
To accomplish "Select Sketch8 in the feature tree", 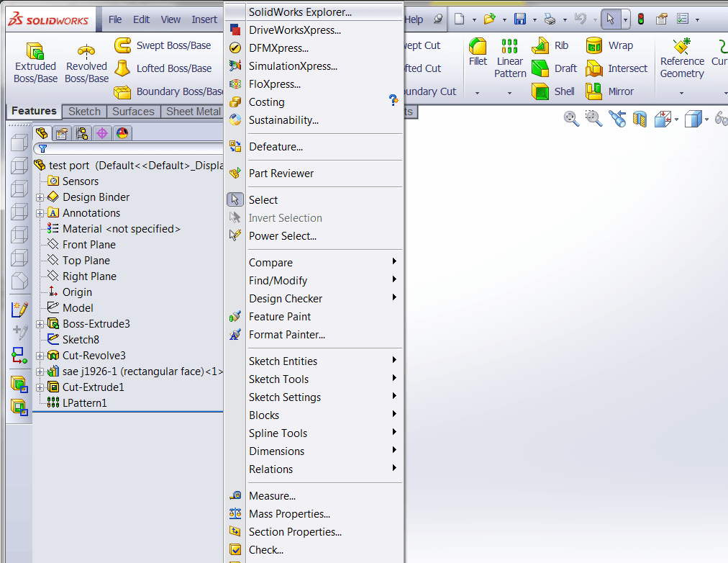I will 73,340.
